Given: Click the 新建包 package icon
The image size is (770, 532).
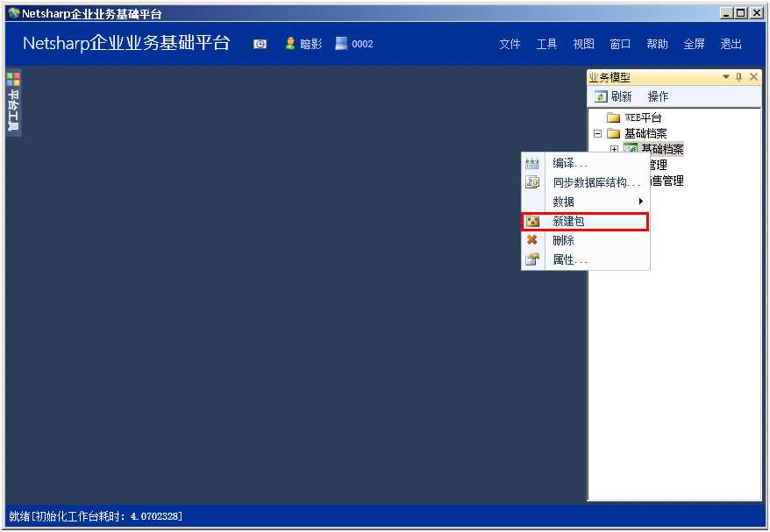Looking at the screenshot, I should click(x=532, y=222).
